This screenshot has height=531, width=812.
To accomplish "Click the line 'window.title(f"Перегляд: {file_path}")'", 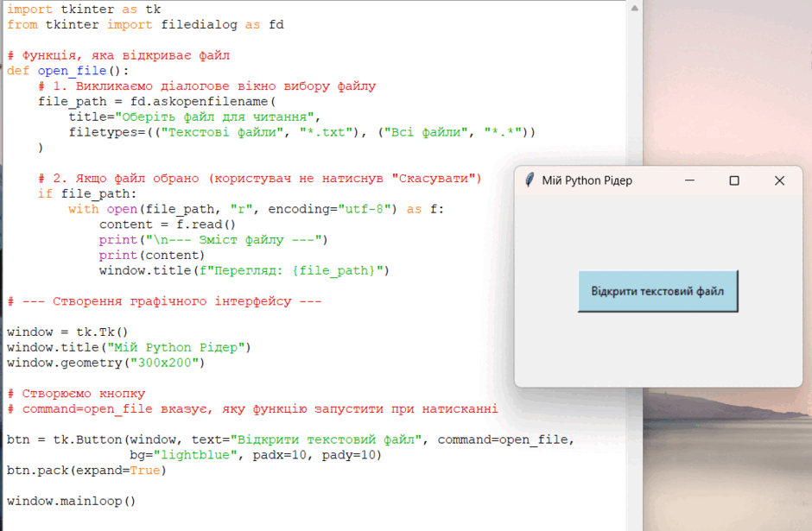I will coord(244,270).
